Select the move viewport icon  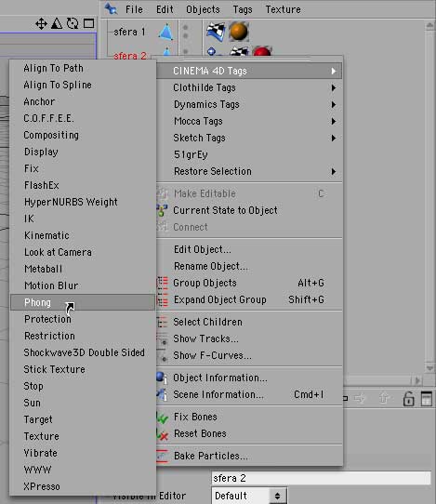coord(41,24)
